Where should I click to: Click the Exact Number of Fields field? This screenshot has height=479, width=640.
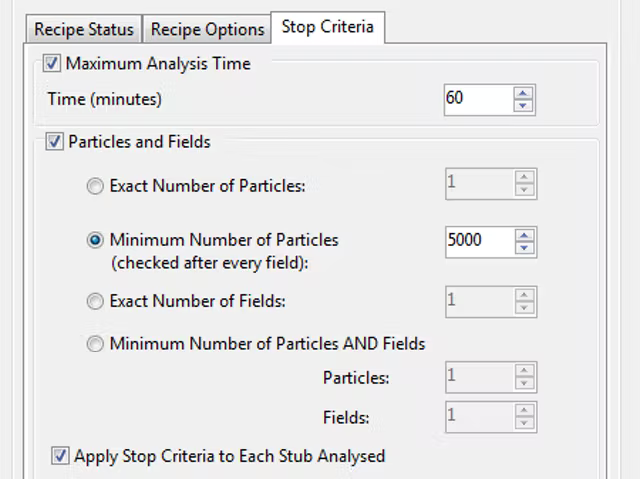tap(477, 300)
